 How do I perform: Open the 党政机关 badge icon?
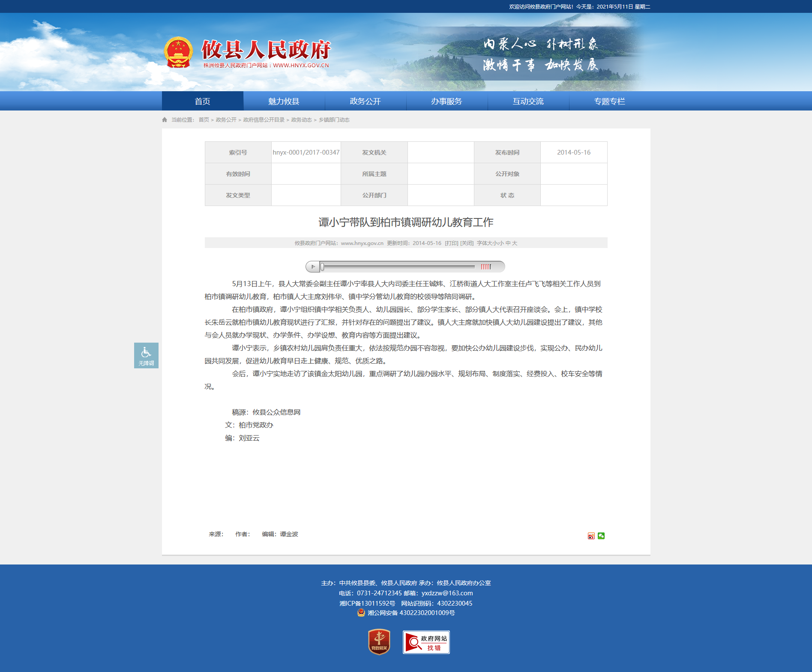pos(379,642)
